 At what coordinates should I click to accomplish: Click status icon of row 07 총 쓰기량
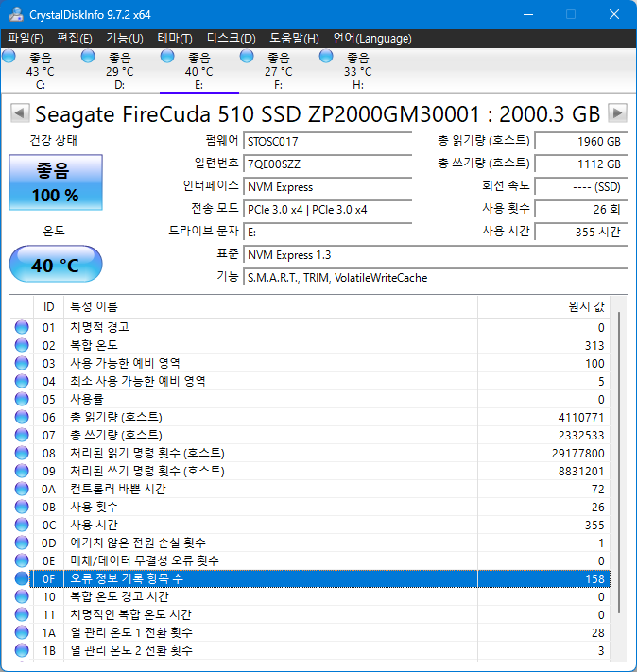coord(22,435)
